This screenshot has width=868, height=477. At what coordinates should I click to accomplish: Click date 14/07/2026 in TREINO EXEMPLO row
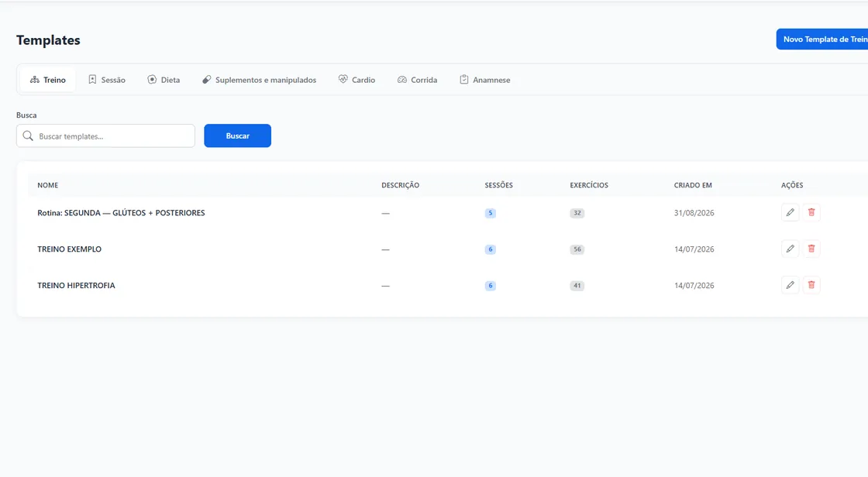[x=694, y=249]
